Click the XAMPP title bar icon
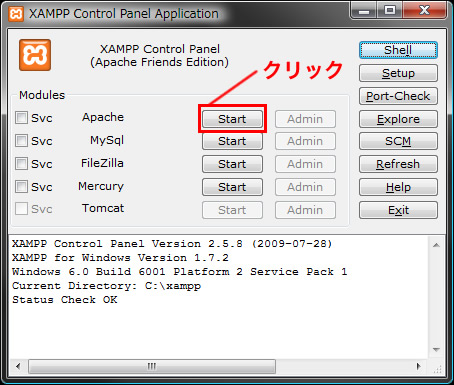The width and height of the screenshot is (454, 385). (16, 14)
